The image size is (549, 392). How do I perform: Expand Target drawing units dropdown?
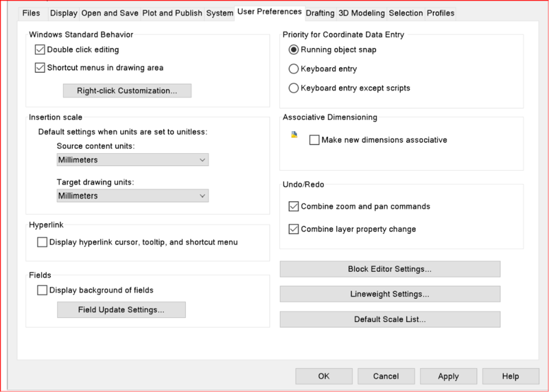(x=132, y=196)
